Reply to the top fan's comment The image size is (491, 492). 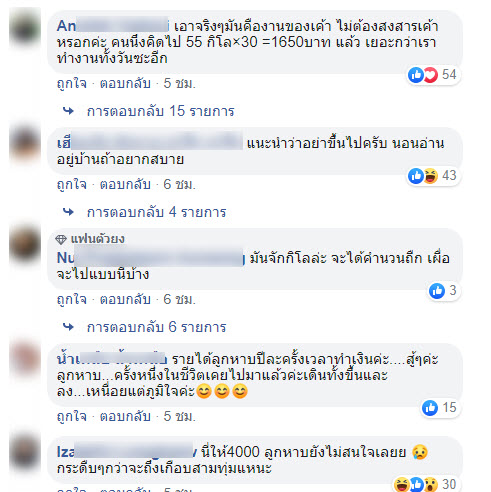[125, 299]
